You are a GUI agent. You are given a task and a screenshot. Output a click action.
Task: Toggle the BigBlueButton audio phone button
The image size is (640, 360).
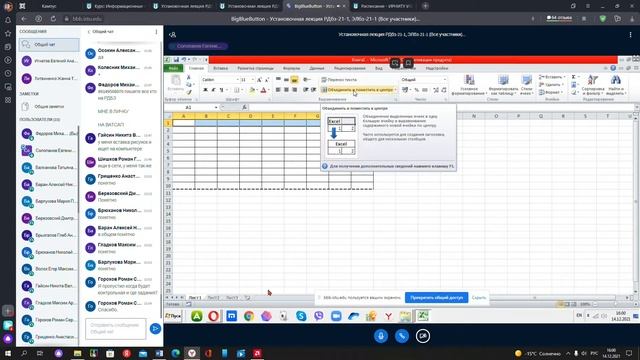pyautogui.click(x=402, y=336)
